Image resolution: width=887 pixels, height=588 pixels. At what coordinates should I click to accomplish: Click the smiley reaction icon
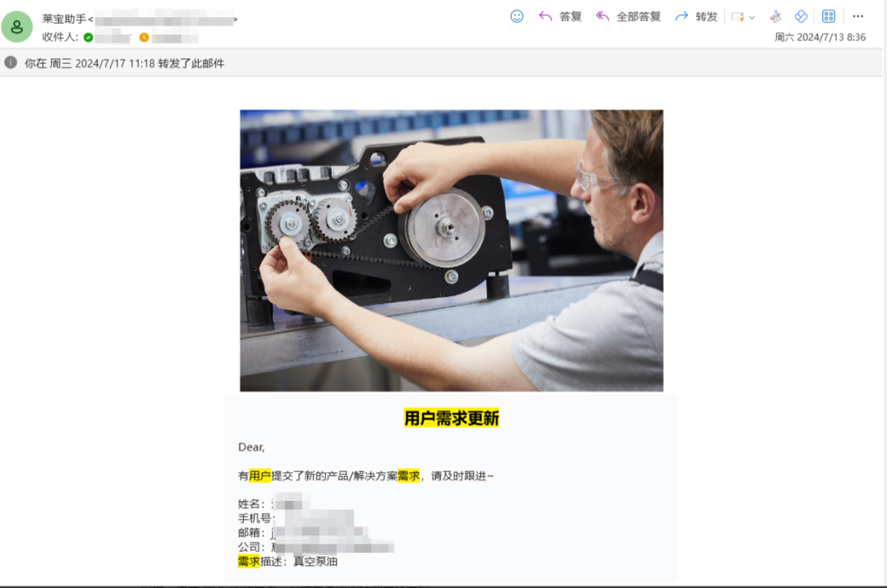(x=517, y=16)
